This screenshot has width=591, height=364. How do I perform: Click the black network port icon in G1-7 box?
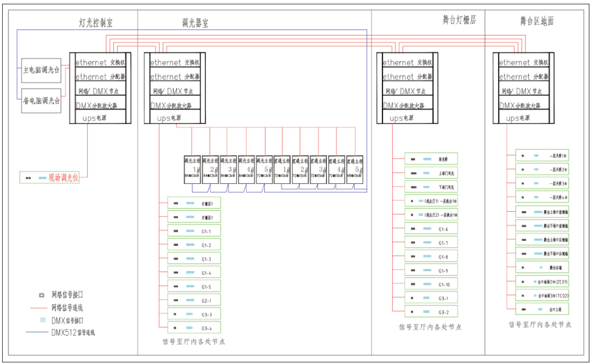413,242
